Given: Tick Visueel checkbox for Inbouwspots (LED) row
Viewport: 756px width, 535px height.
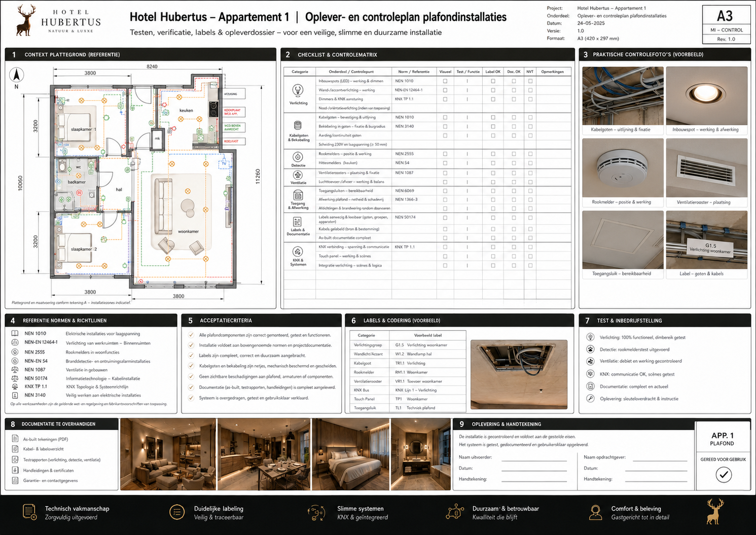Looking at the screenshot, I should click(445, 81).
